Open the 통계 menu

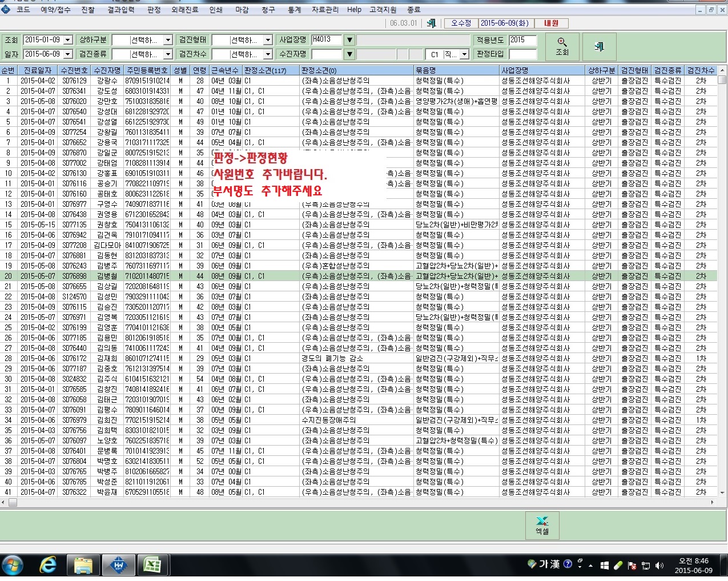tap(294, 10)
